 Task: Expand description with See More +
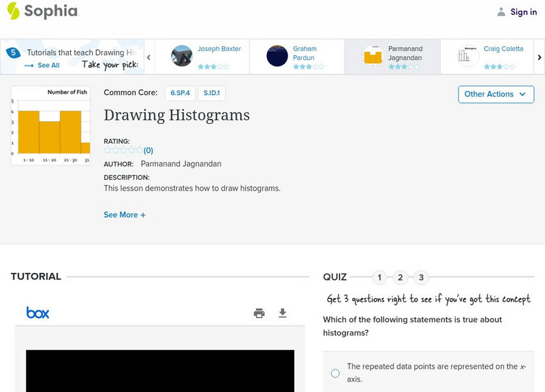pos(125,215)
